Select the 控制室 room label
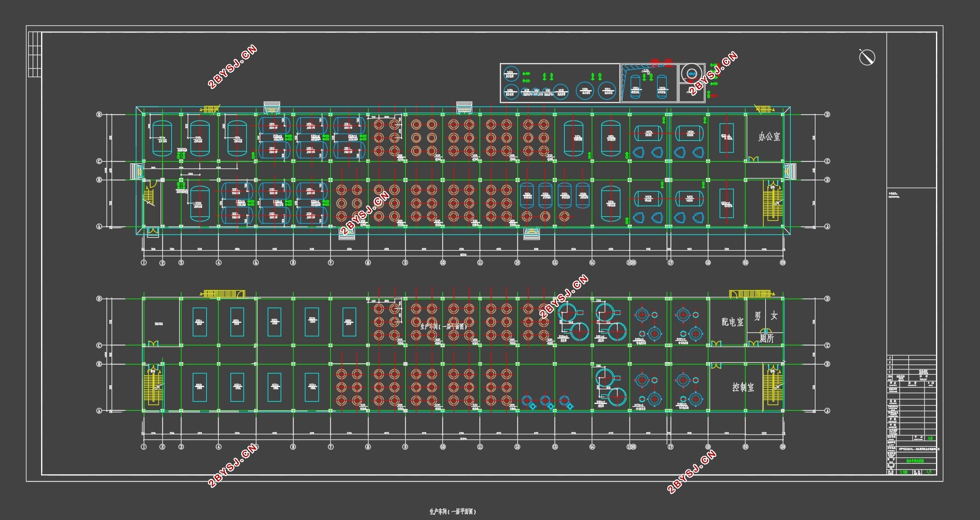Viewport: 980px width, 520px height. pyautogui.click(x=743, y=387)
